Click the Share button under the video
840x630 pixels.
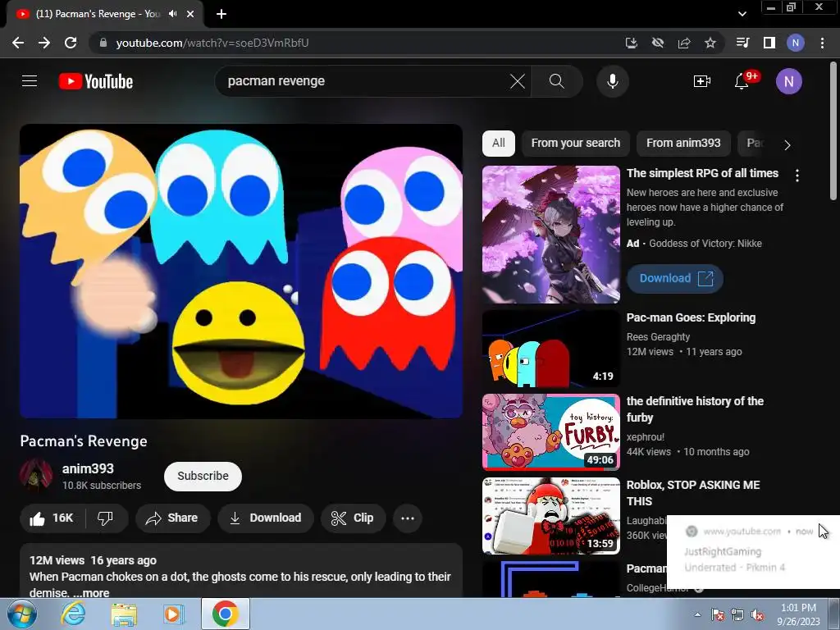[172, 518]
